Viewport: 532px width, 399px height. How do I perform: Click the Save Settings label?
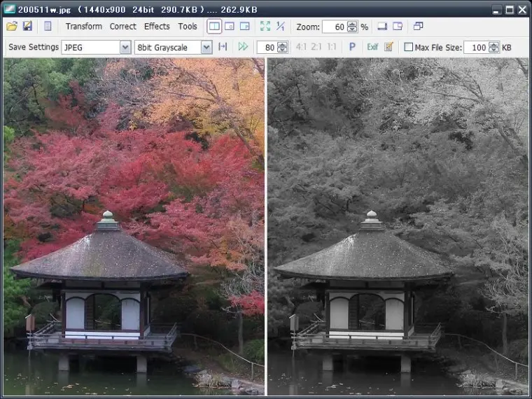coord(34,47)
